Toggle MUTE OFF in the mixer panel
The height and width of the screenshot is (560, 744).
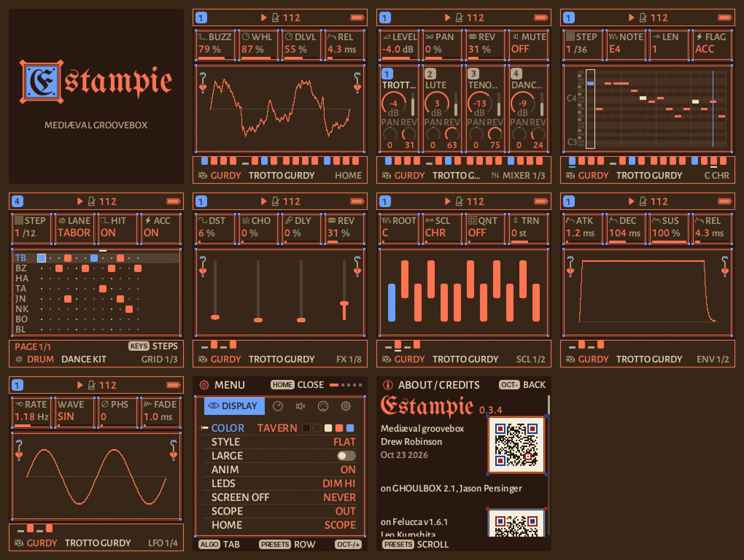528,45
